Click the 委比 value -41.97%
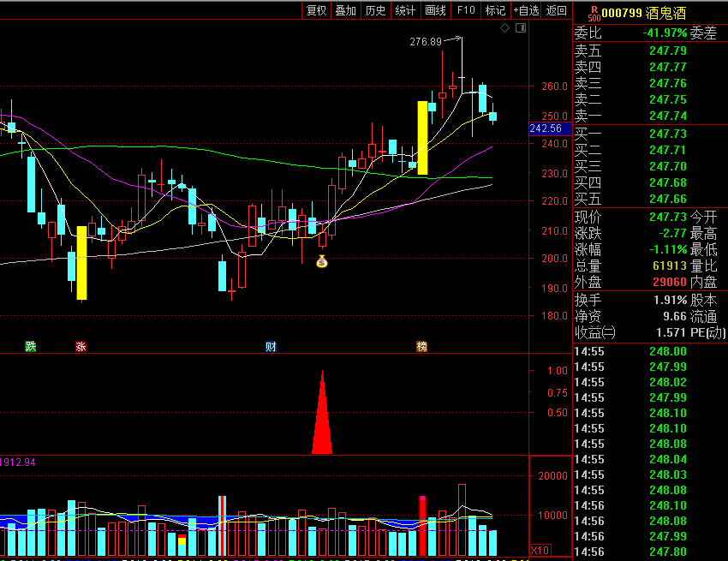Image resolution: width=728 pixels, height=561 pixels. [665, 33]
